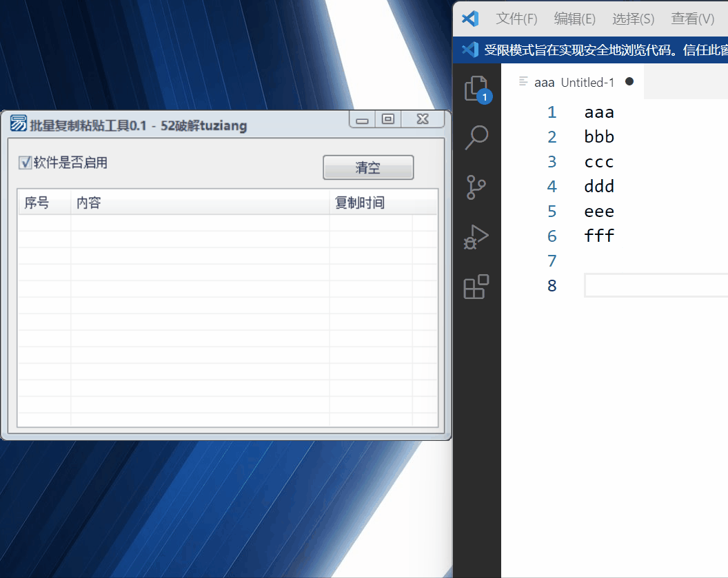
Task: Click the batch copy tool's title icon
Action: click(x=19, y=124)
